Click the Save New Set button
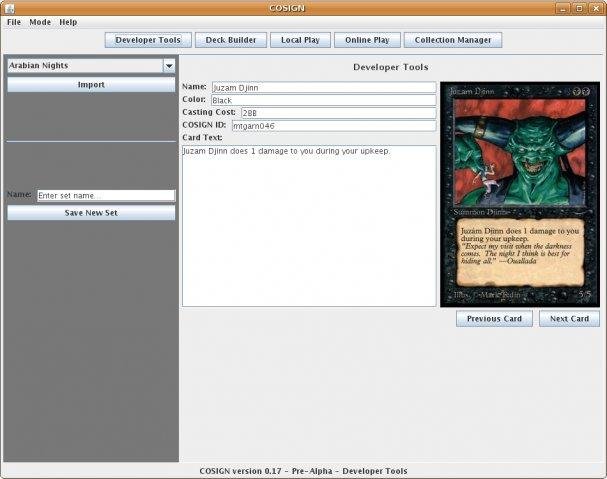 [91, 213]
